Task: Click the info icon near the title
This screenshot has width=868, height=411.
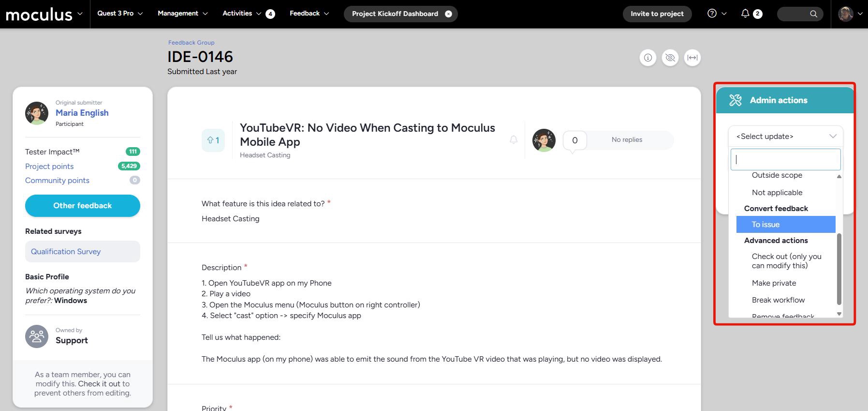Action: 648,58
